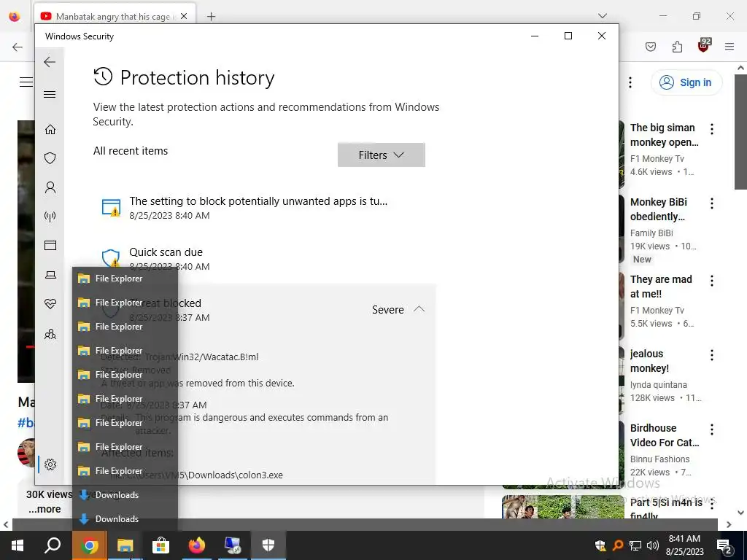Click Windows Security shield taskbar icon
Image resolution: width=747 pixels, height=560 pixels.
pos(268,545)
